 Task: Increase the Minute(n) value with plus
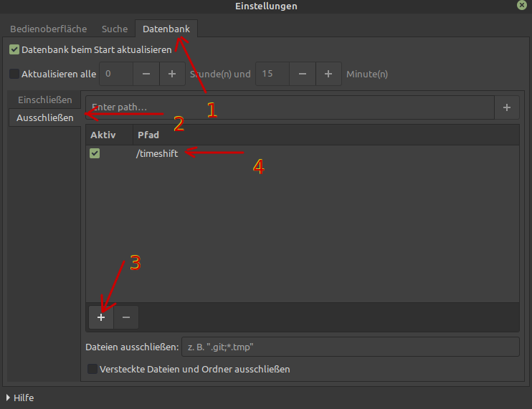[328, 74]
